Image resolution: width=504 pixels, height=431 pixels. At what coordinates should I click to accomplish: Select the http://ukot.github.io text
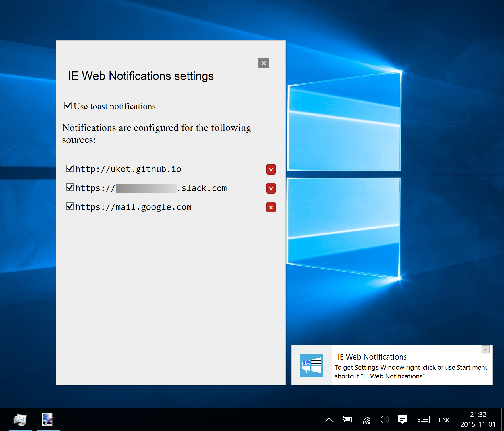(128, 169)
